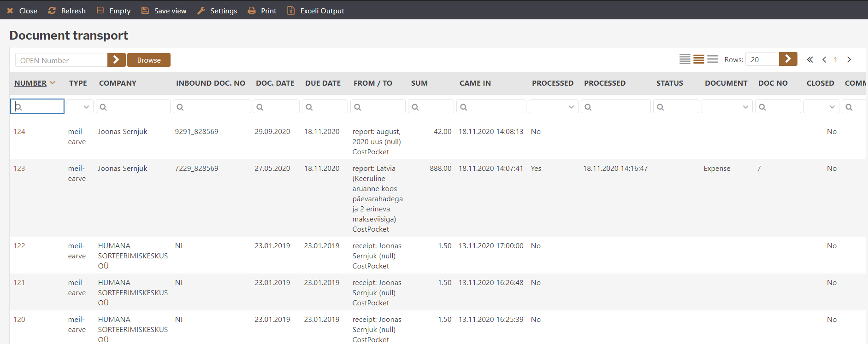The width and height of the screenshot is (868, 344).
Task: Open document number 120
Action: [x=19, y=320]
